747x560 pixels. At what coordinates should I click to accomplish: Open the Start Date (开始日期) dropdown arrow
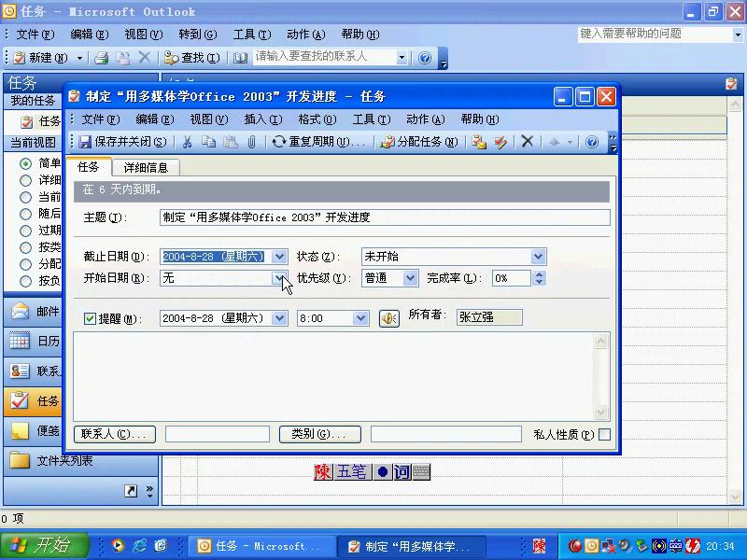tap(279, 277)
